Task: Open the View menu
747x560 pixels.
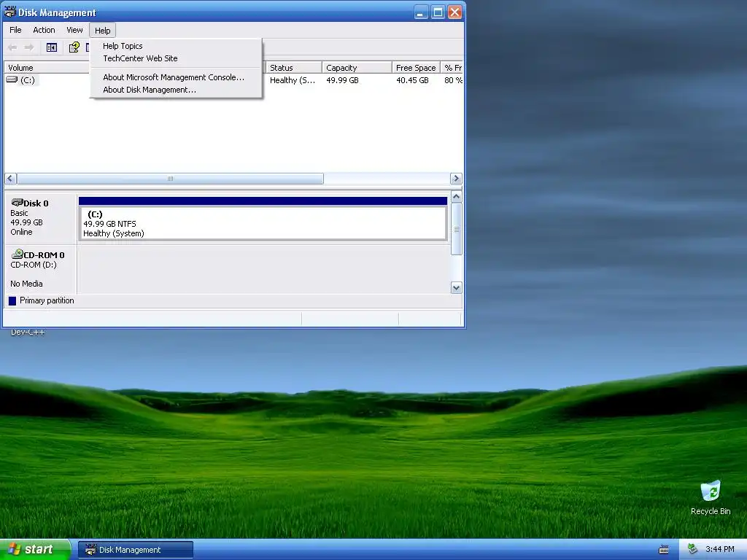Action: click(x=74, y=30)
